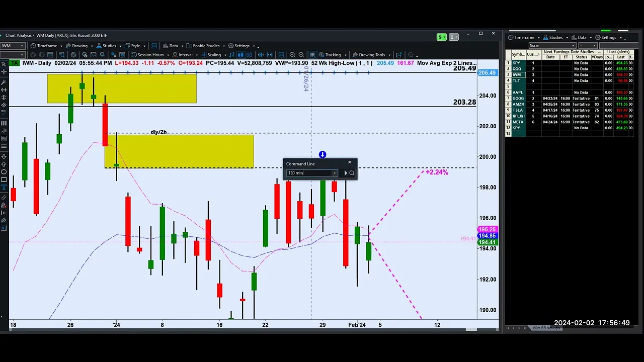Click the blue down-arrow chart marker
The image size is (644, 362).
click(323, 154)
